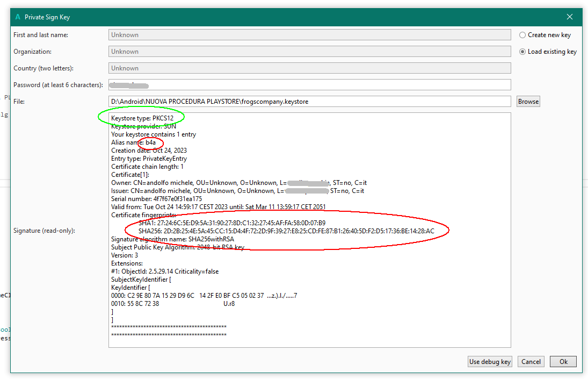Click the 'Serial number: 4f7f67e0f31ea175' line
The height and width of the screenshot is (379, 588).
[156, 199]
